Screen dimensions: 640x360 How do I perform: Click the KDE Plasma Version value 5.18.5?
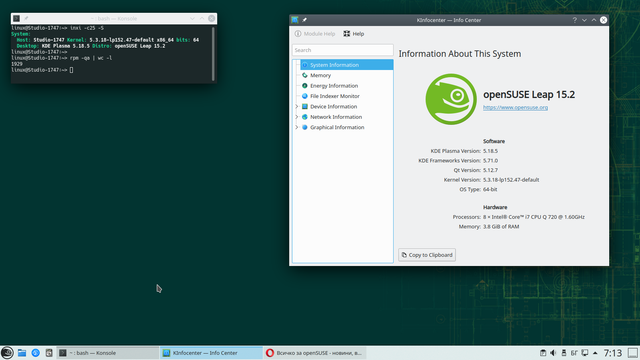coord(490,151)
